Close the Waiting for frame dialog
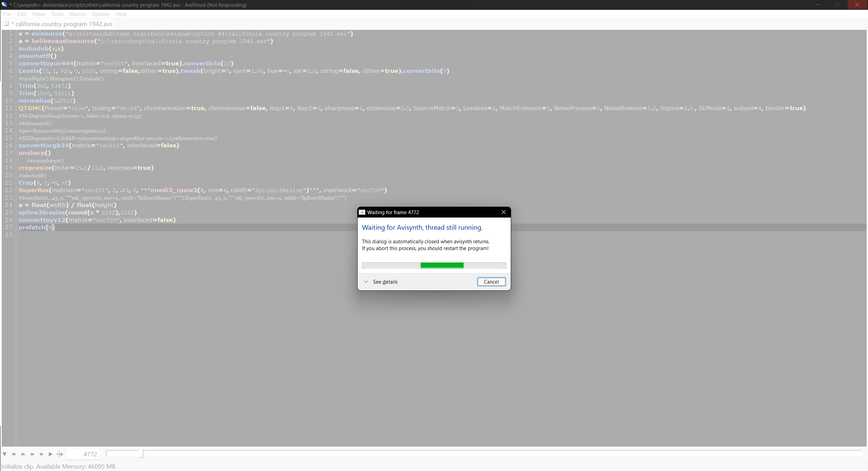This screenshot has height=471, width=868. (503, 212)
